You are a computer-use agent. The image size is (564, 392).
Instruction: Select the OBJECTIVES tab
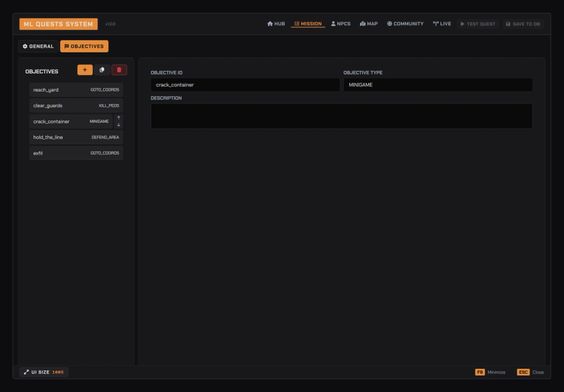(84, 46)
